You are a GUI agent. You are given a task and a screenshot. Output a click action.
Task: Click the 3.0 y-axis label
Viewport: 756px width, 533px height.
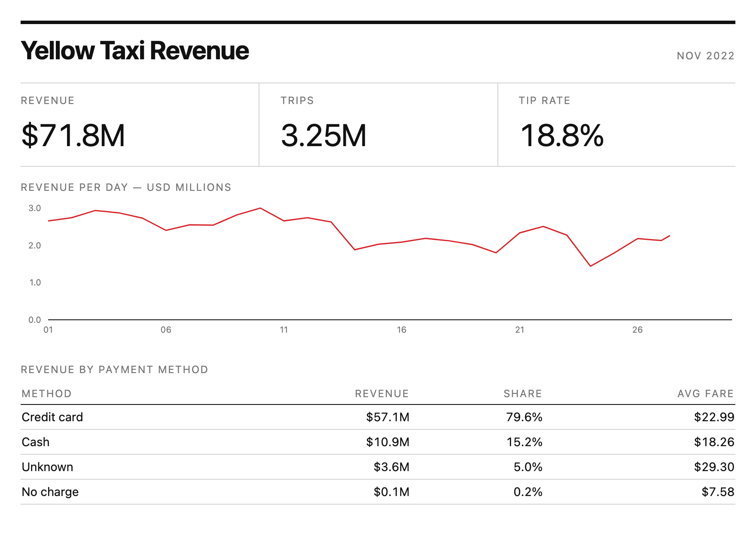[x=35, y=208]
